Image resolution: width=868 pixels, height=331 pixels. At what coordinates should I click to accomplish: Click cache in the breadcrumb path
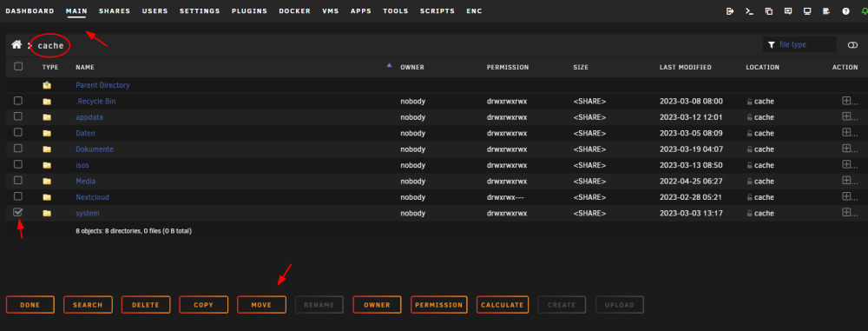point(51,45)
